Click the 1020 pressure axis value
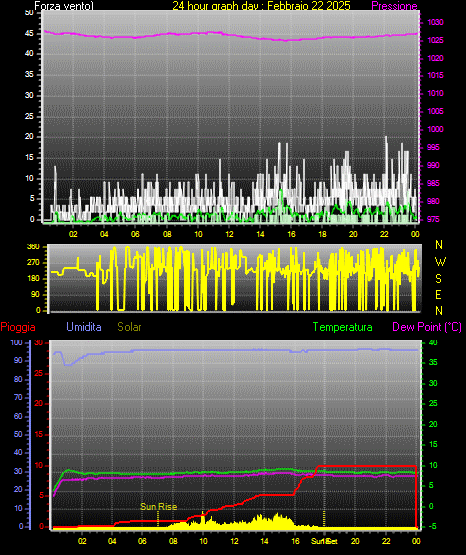Screen dimensions: 466x555 [x=435, y=58]
